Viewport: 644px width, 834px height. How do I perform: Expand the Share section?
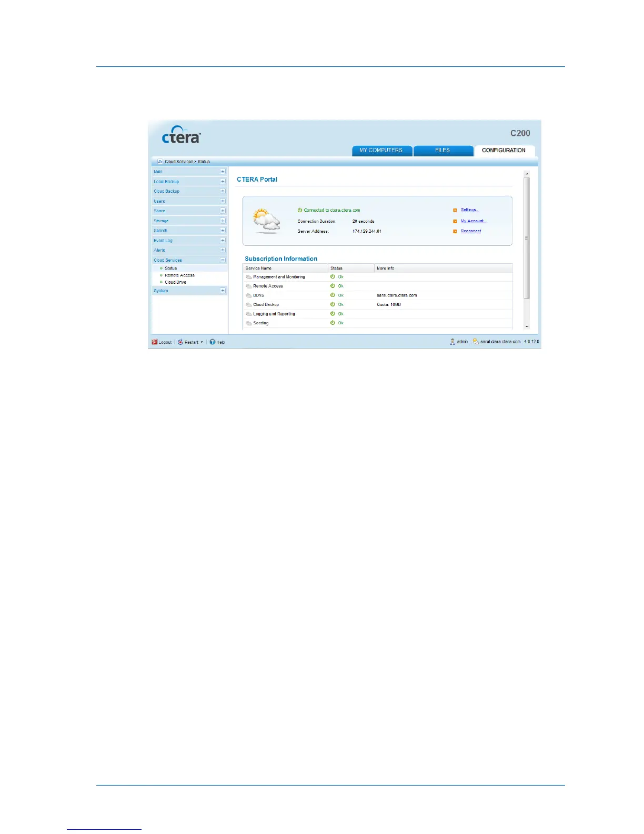(223, 211)
